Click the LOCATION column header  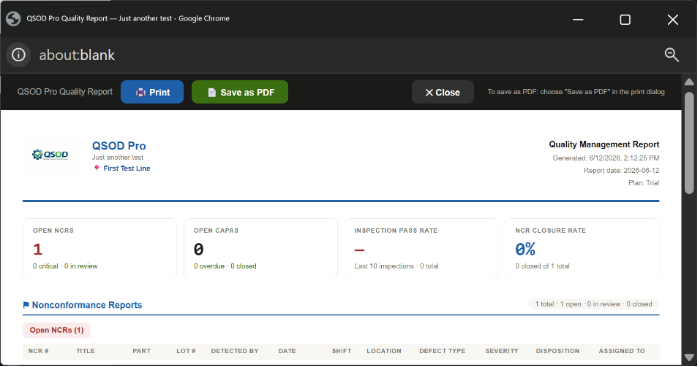point(384,351)
